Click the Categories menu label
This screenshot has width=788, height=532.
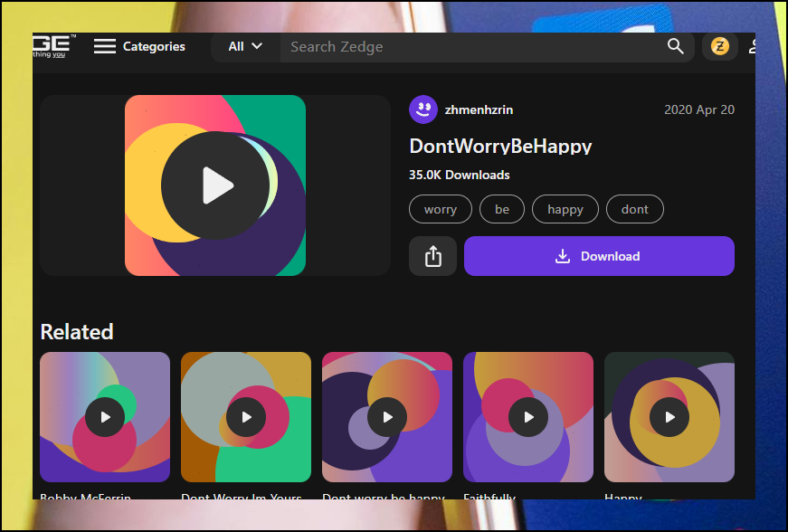click(154, 47)
